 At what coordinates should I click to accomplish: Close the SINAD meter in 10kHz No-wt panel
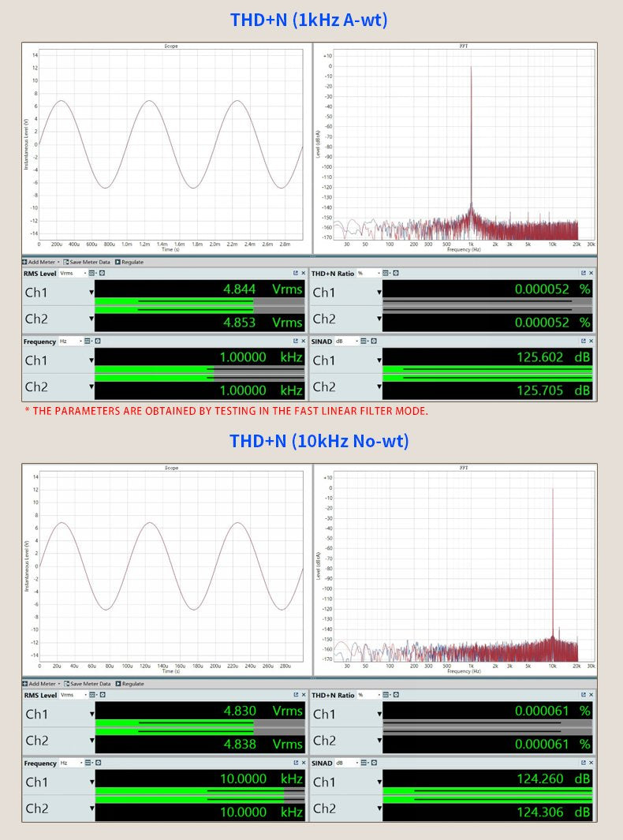tap(591, 763)
